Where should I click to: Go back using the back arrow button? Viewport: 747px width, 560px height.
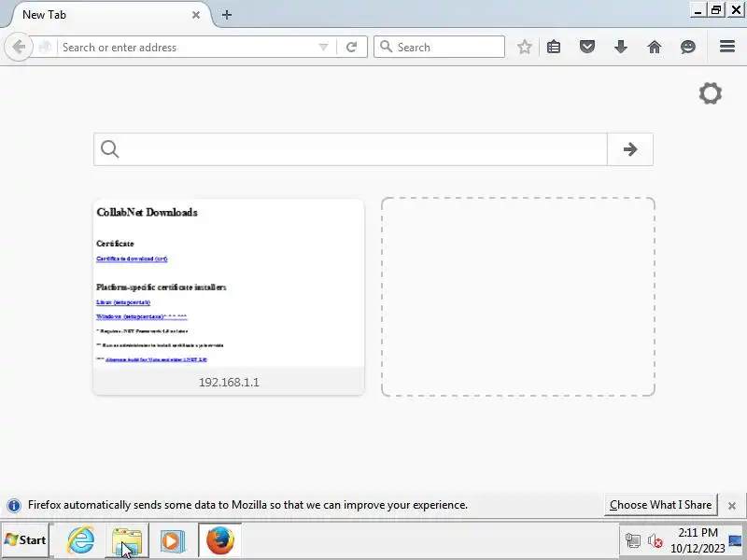pos(19,48)
